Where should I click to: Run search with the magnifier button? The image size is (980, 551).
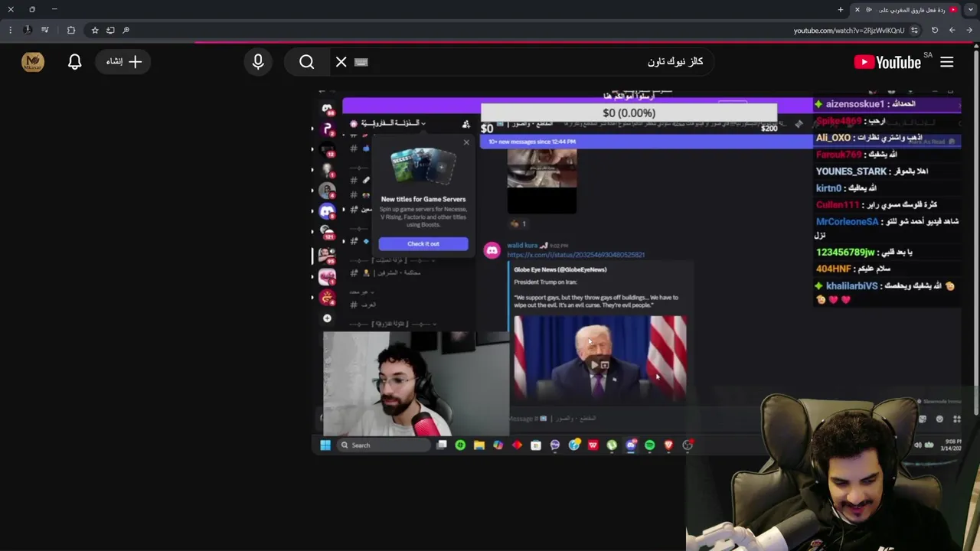307,62
